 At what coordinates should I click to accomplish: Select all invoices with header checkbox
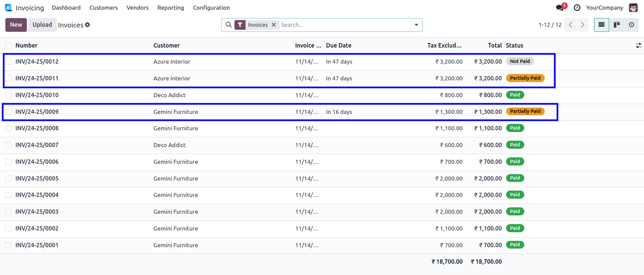point(8,45)
